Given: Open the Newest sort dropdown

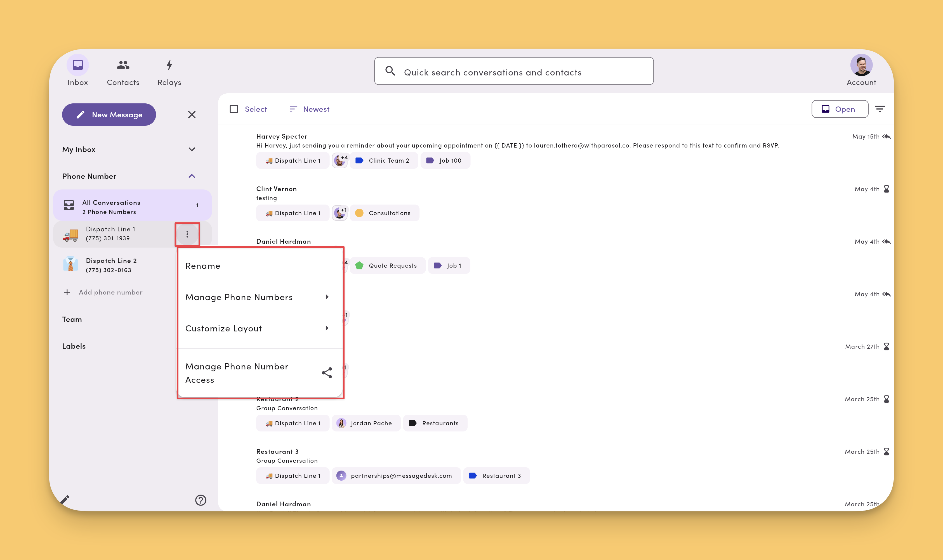Looking at the screenshot, I should [x=309, y=109].
